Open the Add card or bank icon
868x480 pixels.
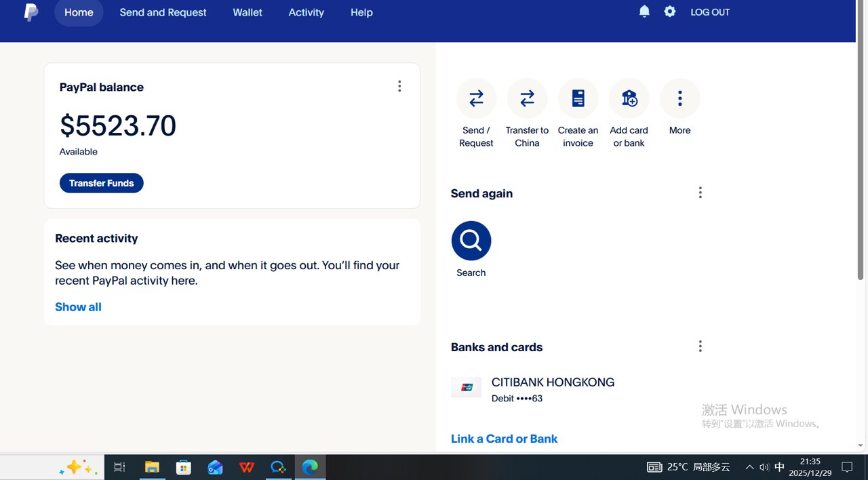629,99
